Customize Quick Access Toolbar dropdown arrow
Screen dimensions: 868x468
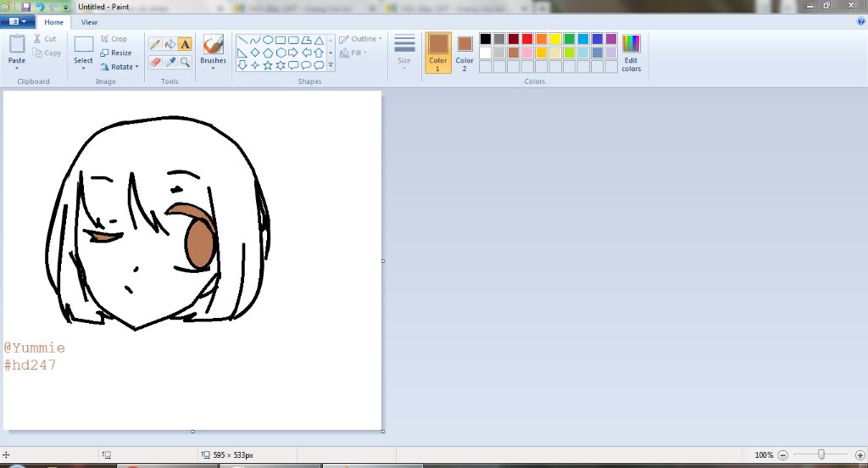click(66, 7)
